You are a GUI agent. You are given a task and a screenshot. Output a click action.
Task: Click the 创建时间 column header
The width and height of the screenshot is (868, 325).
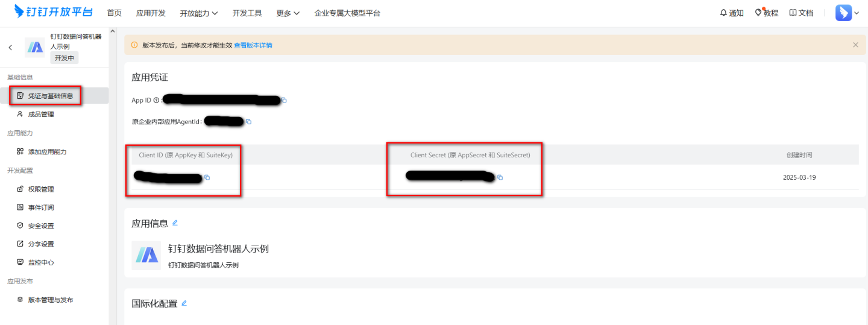799,155
